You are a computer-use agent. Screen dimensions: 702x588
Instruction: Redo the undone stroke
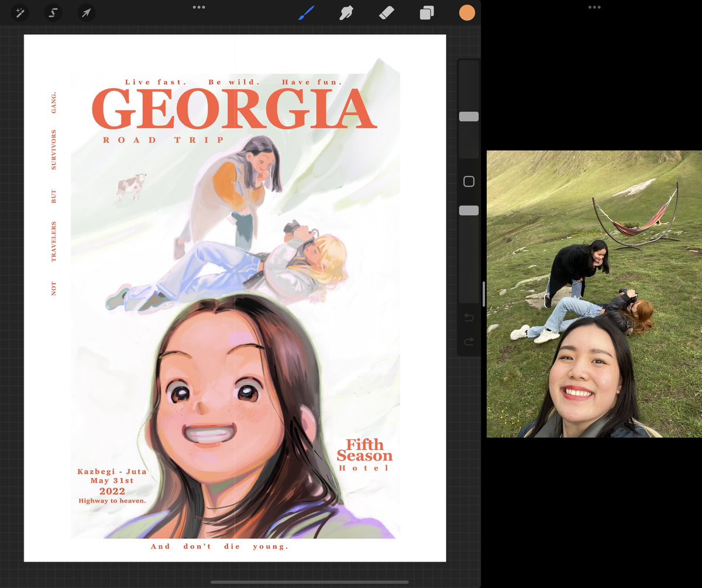(468, 341)
